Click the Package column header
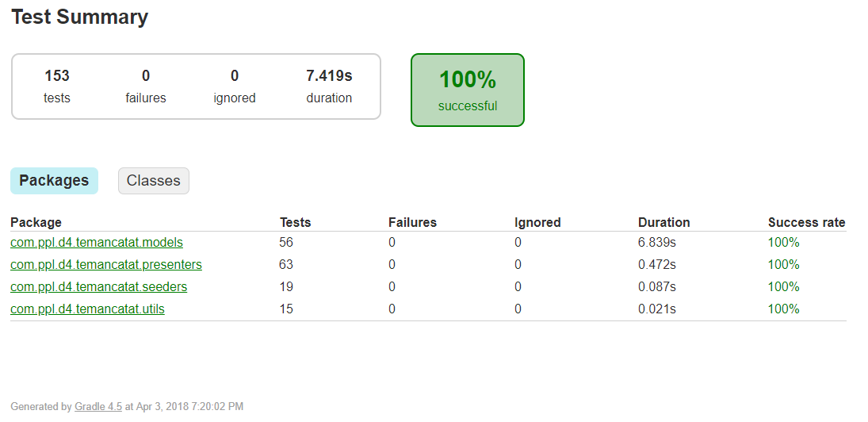This screenshot has height=422, width=868. (x=36, y=223)
